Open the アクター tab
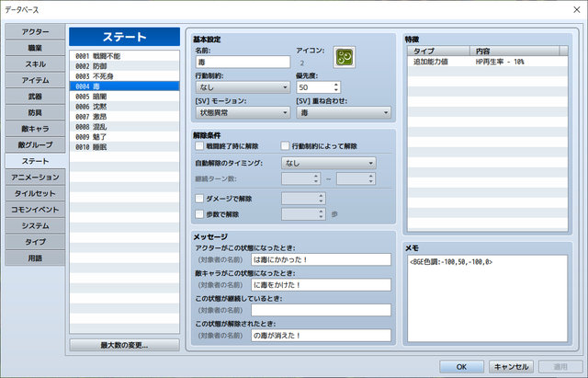 (35, 32)
